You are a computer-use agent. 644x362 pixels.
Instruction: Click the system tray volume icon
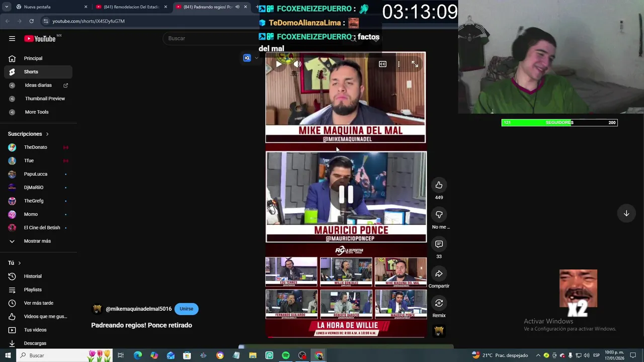pyautogui.click(x=586, y=355)
